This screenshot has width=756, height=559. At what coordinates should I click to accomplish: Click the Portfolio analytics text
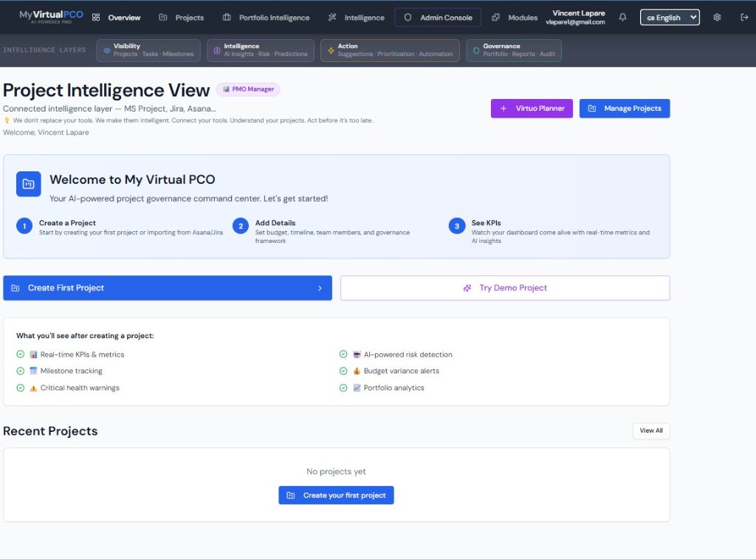394,388
